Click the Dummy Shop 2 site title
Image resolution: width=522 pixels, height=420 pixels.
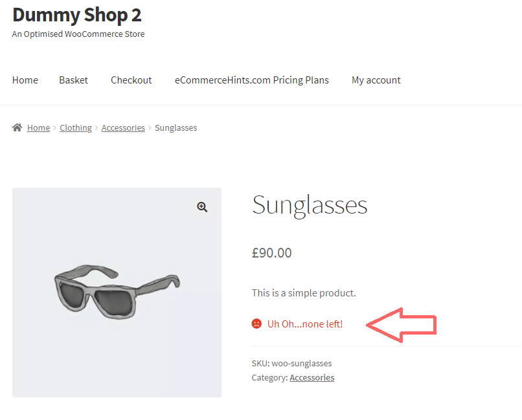(76, 14)
